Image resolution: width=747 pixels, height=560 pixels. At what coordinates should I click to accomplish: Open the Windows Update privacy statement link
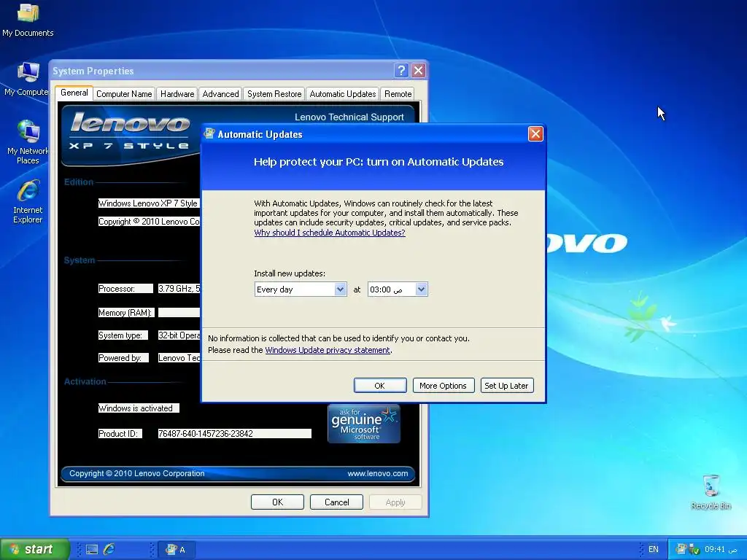(328, 350)
